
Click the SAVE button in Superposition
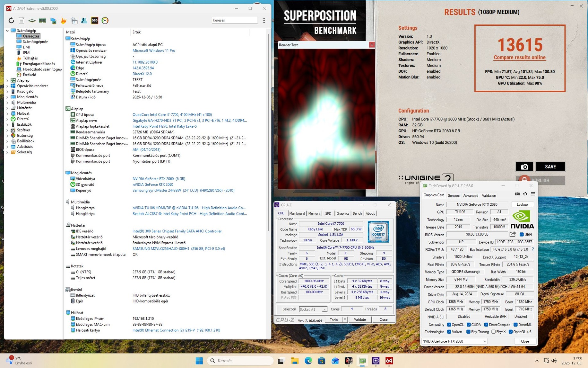550,166
